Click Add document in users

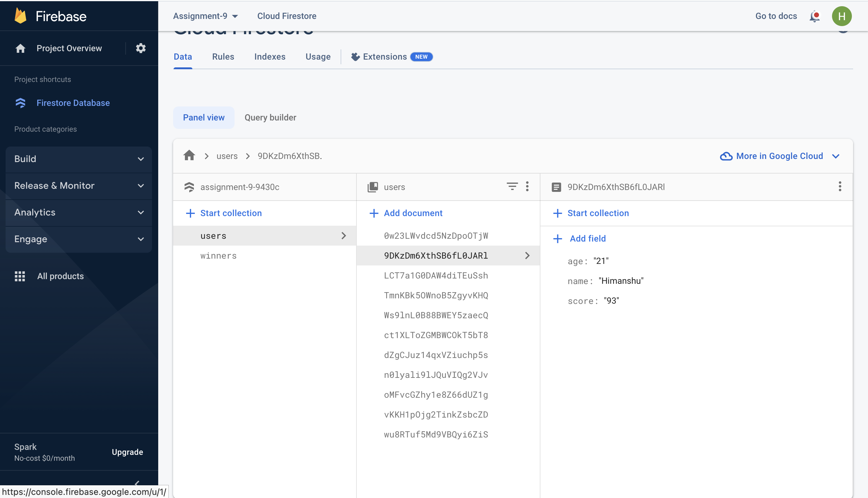point(406,213)
